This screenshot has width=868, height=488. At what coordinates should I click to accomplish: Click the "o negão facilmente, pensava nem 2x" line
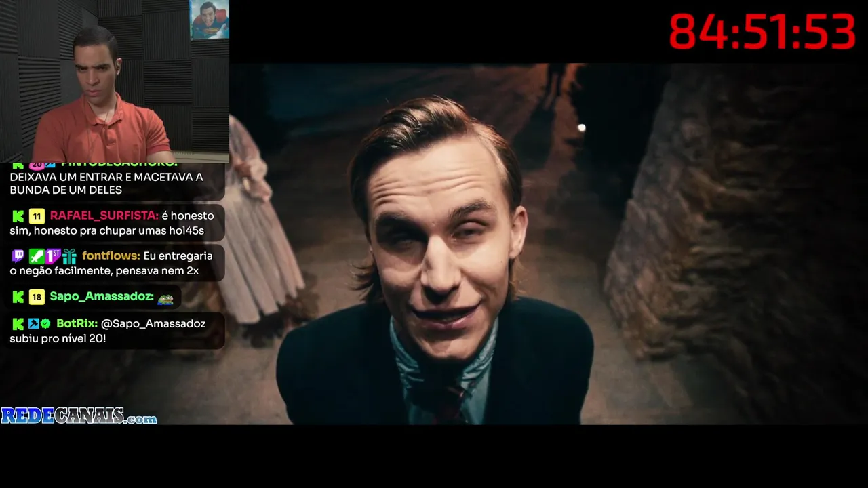click(x=104, y=271)
